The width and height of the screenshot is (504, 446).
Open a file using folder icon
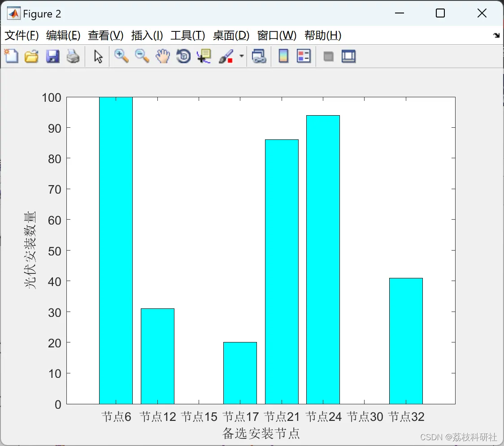tap(31, 56)
